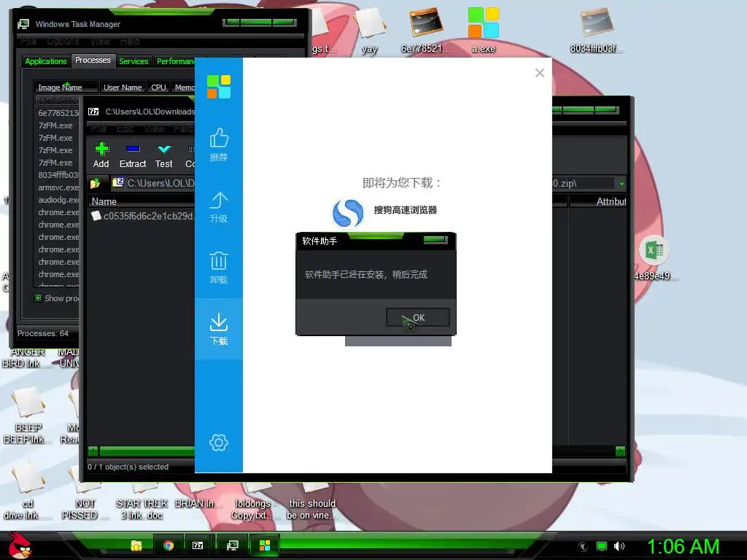747x560 pixels.
Task: Select the yay desktop file icon
Action: click(369, 29)
